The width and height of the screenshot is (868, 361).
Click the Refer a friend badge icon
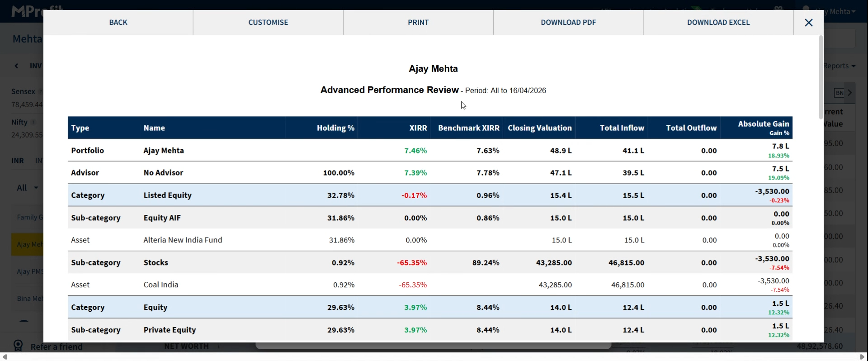[18, 346]
